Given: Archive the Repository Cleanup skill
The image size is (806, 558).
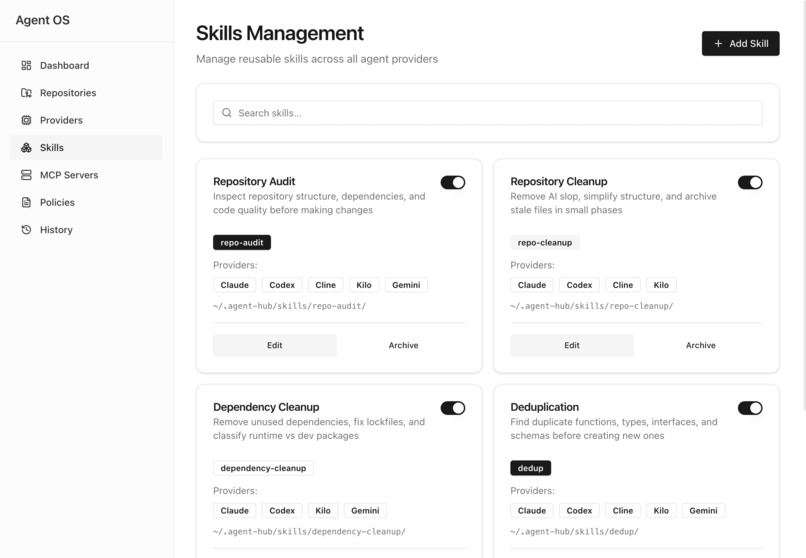Looking at the screenshot, I should 701,345.
